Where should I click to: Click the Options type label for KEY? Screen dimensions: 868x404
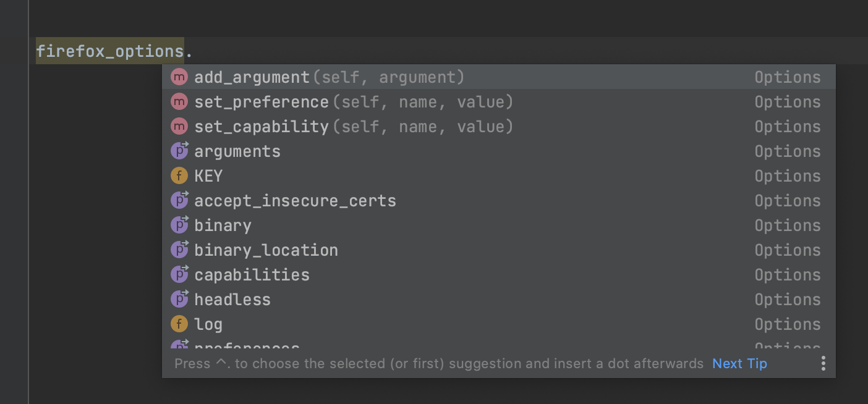787,176
